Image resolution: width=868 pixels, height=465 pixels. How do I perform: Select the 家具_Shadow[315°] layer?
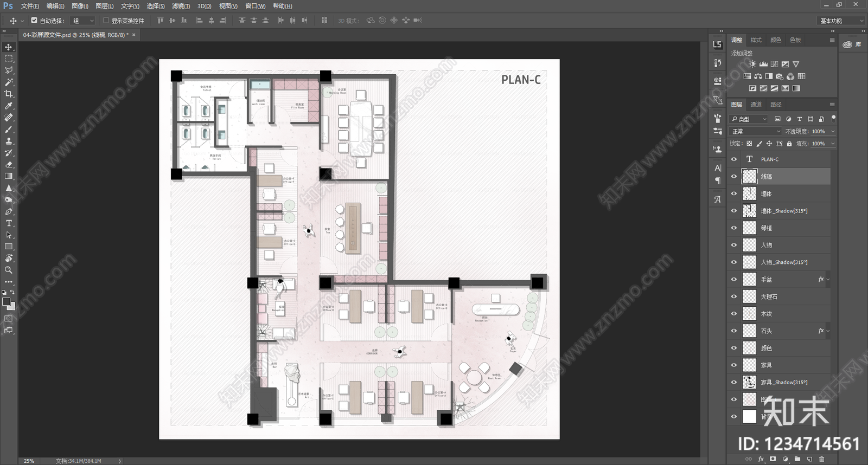pos(779,383)
